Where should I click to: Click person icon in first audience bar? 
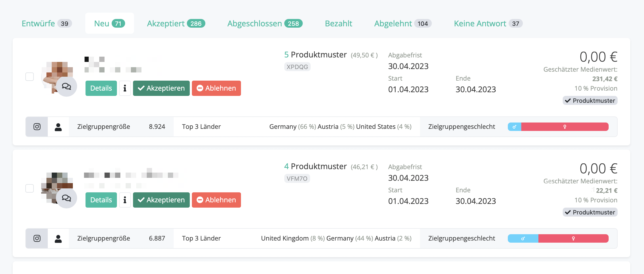tap(58, 127)
